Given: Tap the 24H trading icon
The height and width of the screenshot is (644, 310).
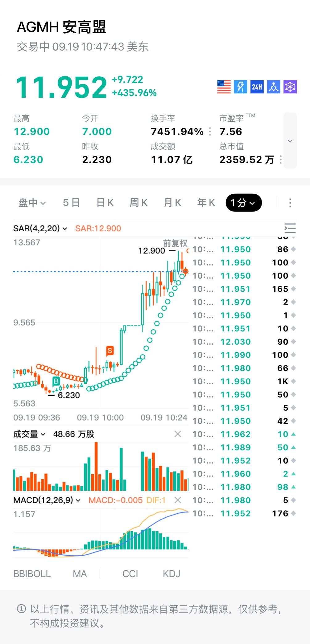Looking at the screenshot, I should click(257, 87).
